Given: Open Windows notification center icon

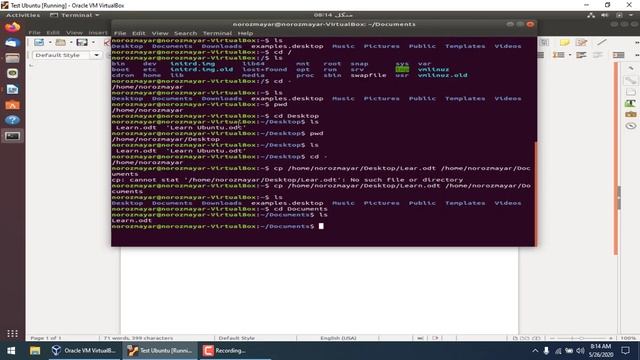Looking at the screenshot, I should pyautogui.click(x=625, y=351).
